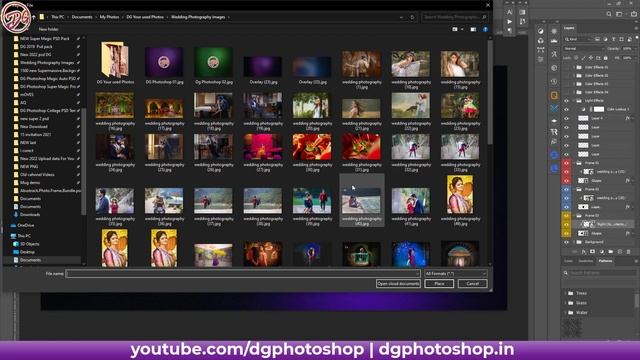Hide the red Frame 01 group
The height and width of the screenshot is (360, 640).
pos(566,163)
